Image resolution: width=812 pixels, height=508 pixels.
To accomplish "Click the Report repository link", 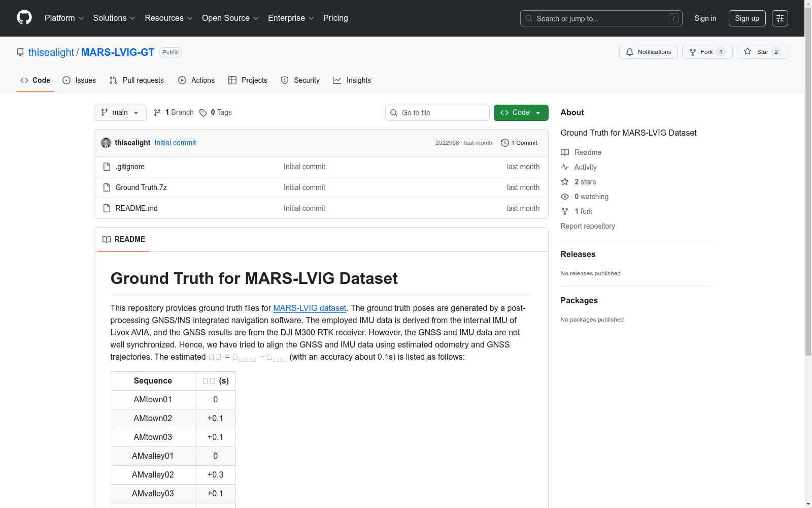I will point(588,226).
